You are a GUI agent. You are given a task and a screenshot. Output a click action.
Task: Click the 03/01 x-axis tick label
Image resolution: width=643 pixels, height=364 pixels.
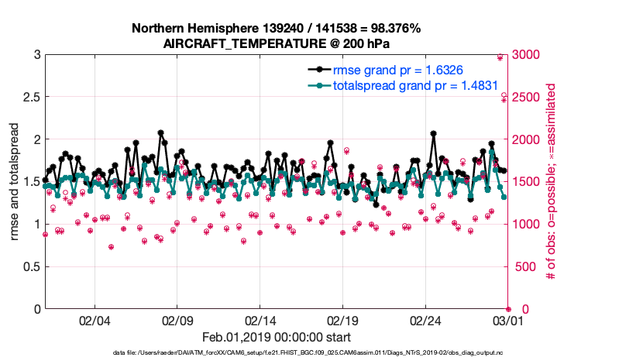pos(508,321)
